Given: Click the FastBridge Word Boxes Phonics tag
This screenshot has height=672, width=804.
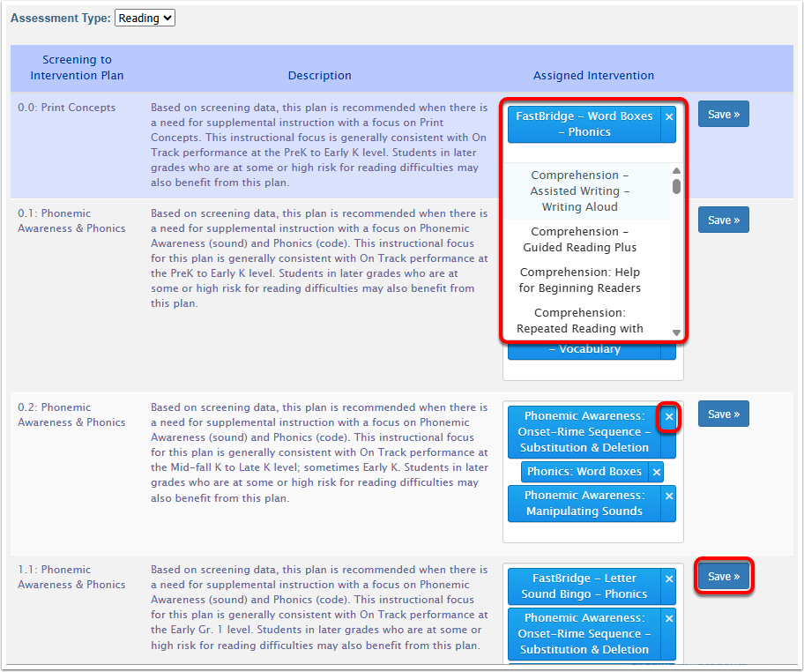Looking at the screenshot, I should click(x=584, y=124).
